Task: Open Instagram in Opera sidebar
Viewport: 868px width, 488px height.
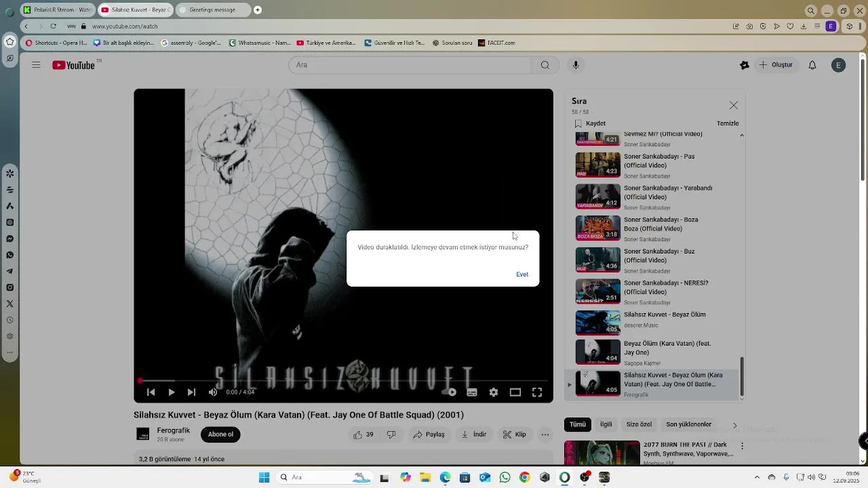Action: point(10,287)
